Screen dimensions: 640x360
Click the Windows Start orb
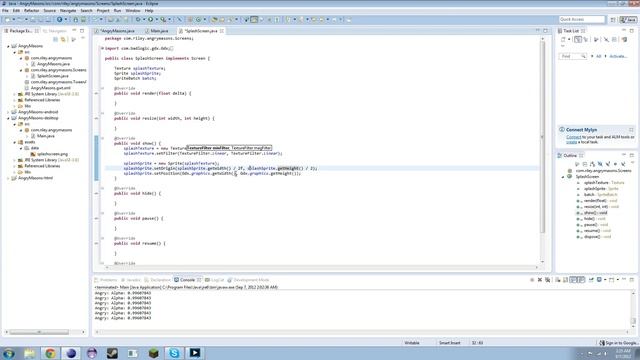tap(9, 353)
